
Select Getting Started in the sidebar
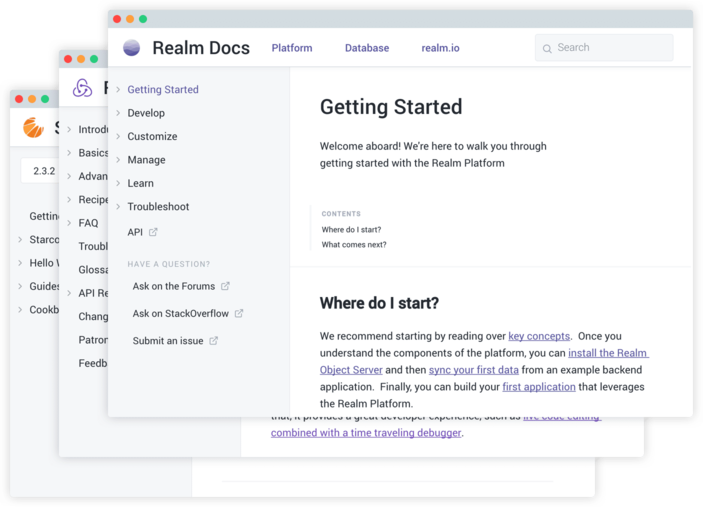coord(163,90)
